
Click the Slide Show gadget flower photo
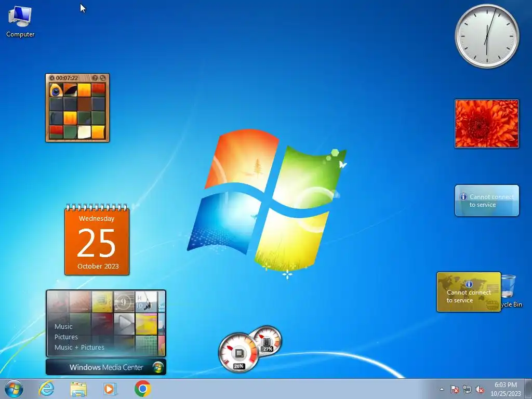[x=487, y=124]
